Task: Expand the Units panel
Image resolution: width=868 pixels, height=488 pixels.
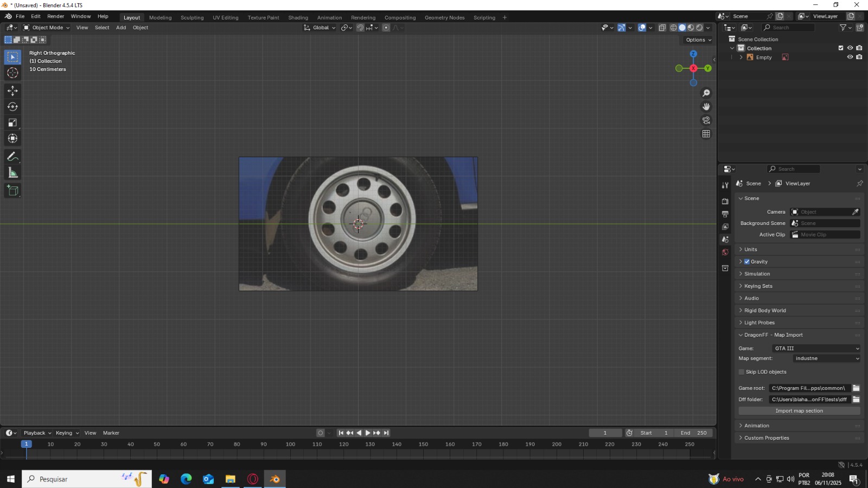Action: (751, 249)
